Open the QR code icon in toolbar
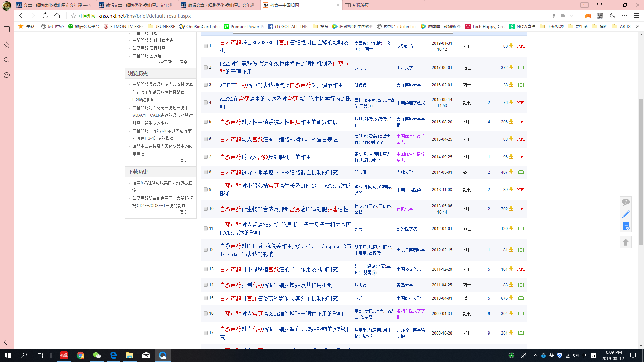Image resolution: width=644 pixels, height=362 pixels. [x=600, y=16]
